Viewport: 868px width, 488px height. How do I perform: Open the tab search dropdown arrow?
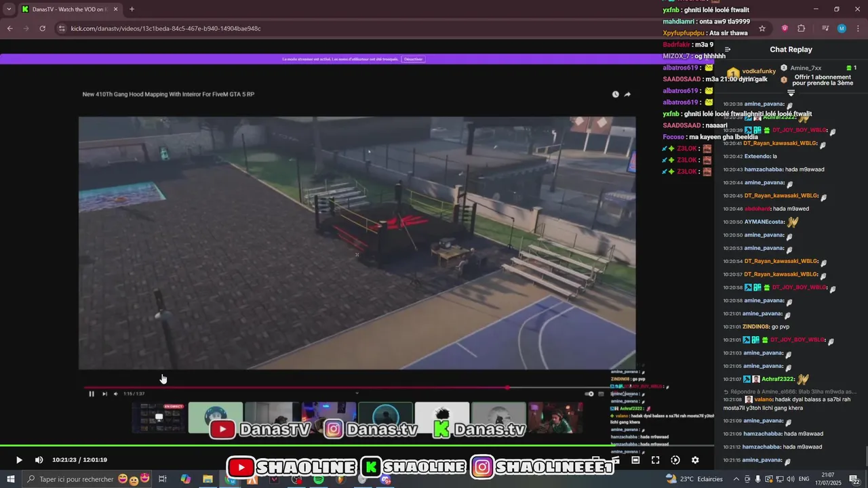pos(9,9)
